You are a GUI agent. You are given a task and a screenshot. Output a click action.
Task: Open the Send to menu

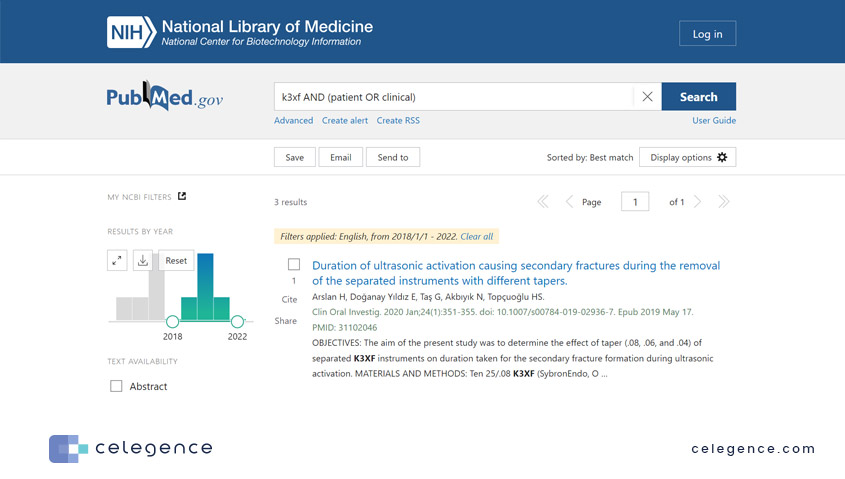coord(393,157)
